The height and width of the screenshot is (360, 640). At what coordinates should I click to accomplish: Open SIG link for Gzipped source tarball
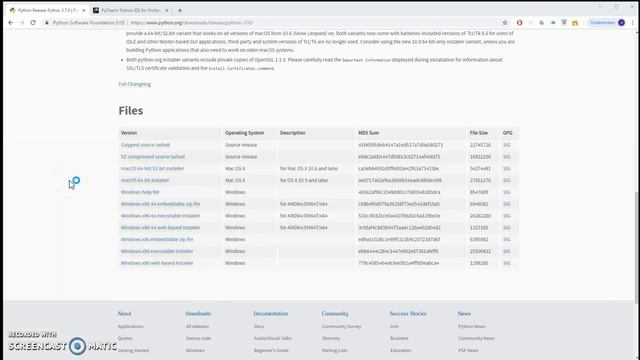pyautogui.click(x=507, y=145)
